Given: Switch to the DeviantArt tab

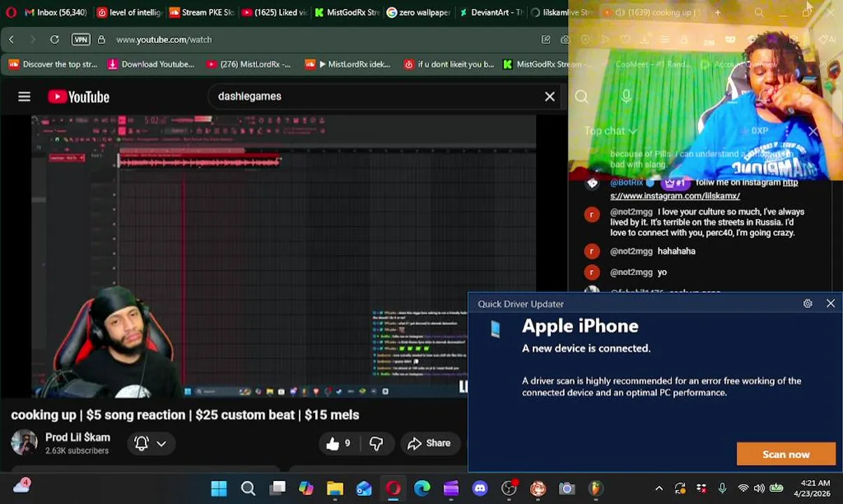Looking at the screenshot, I should click(x=492, y=12).
